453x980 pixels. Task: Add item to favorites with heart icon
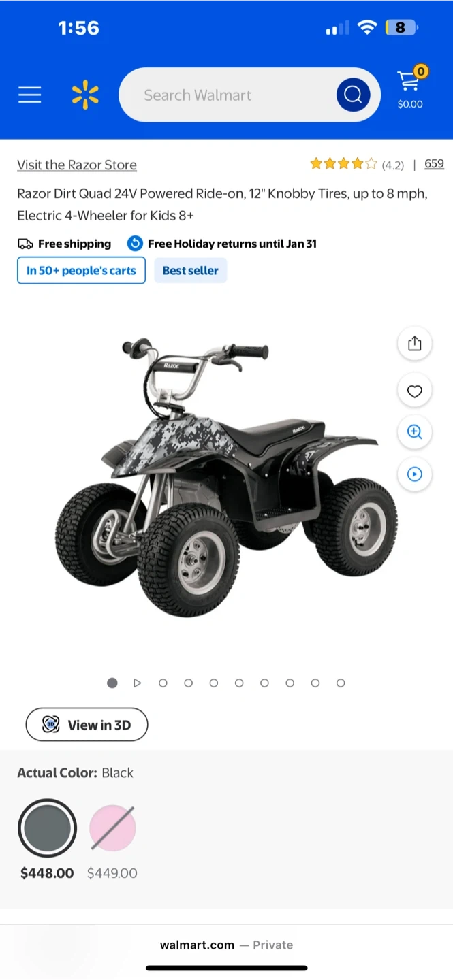415,391
